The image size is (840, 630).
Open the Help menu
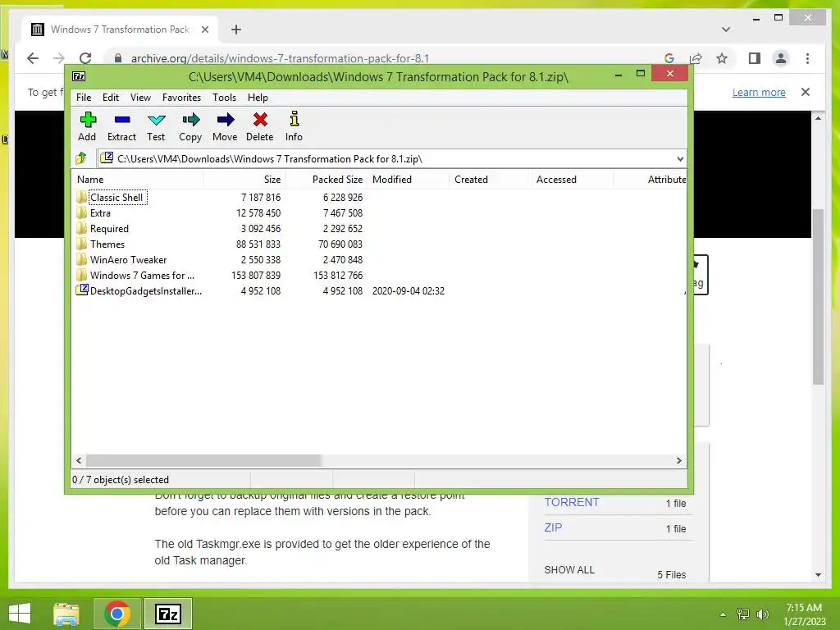[258, 98]
